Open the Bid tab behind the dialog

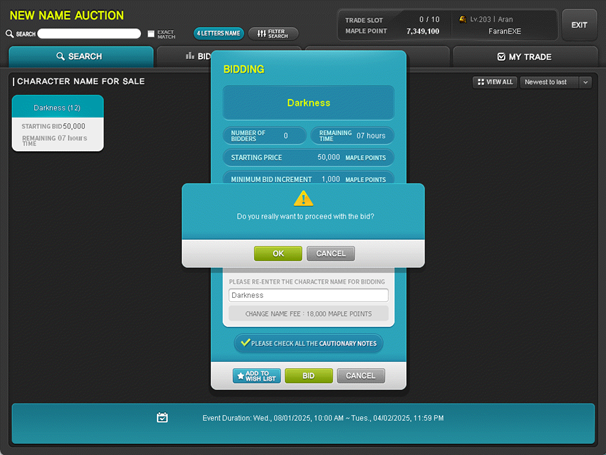click(185, 56)
